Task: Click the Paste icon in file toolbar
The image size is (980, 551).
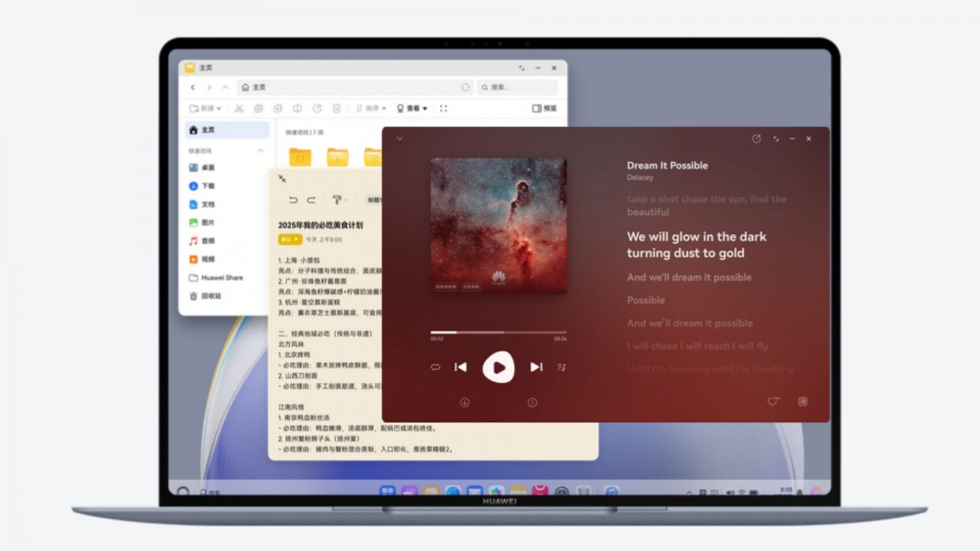Action: (277, 108)
